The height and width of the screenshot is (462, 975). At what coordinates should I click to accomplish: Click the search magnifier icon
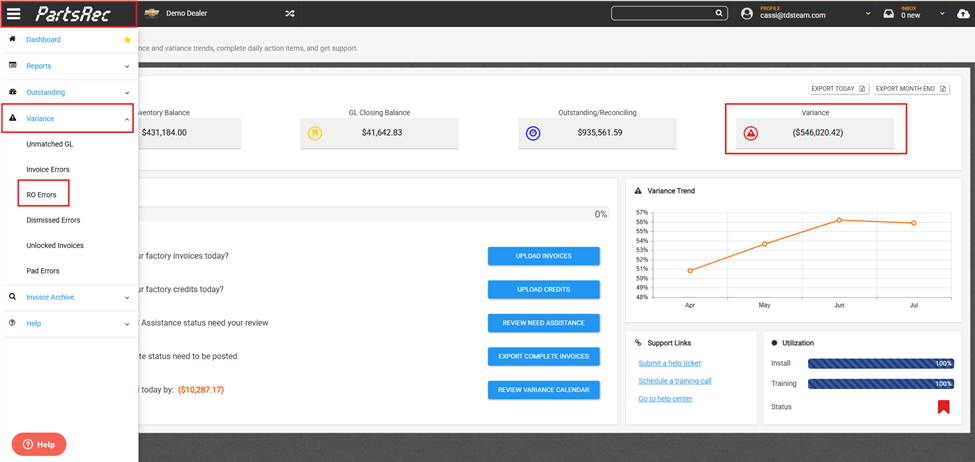719,13
